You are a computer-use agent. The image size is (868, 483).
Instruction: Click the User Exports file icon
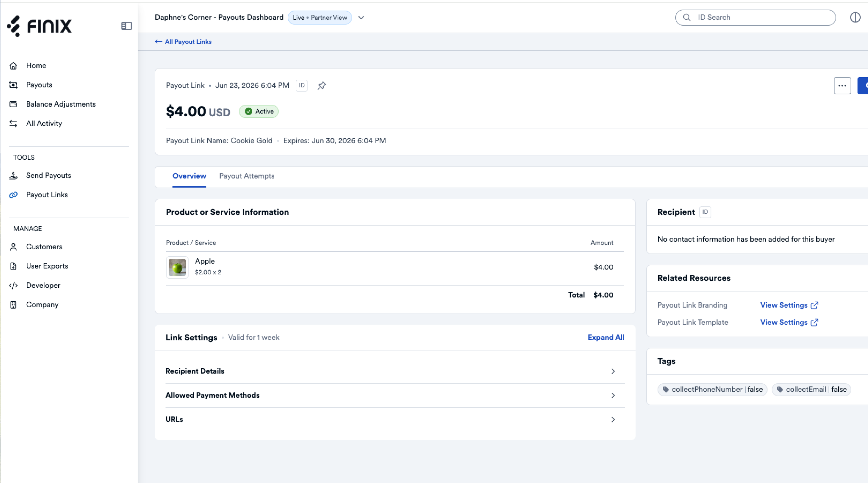point(13,266)
